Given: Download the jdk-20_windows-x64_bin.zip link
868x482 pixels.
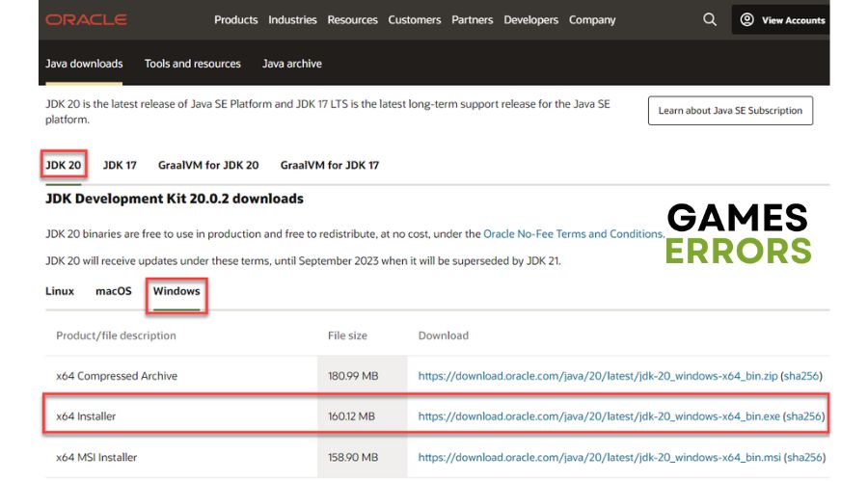Looking at the screenshot, I should (598, 376).
